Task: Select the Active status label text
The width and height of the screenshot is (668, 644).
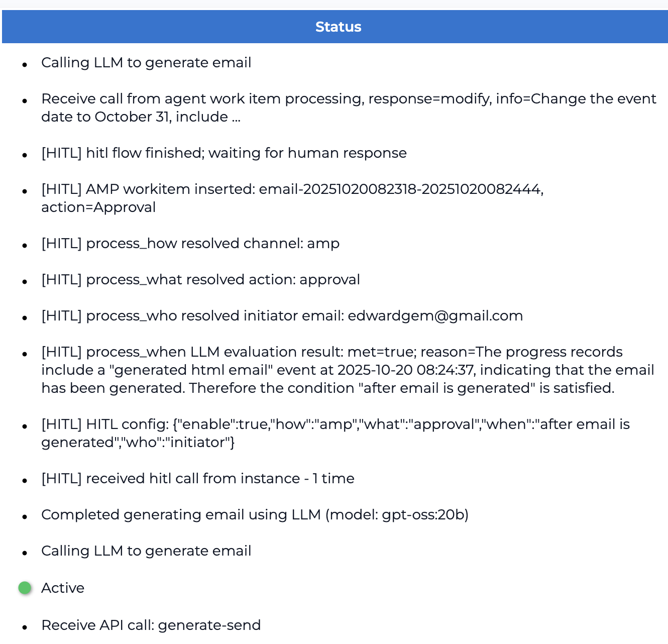Action: click(x=63, y=588)
